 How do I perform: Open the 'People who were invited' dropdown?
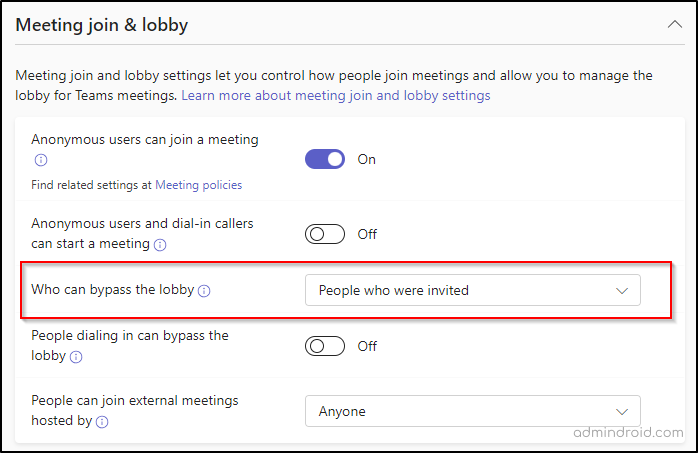(x=472, y=291)
